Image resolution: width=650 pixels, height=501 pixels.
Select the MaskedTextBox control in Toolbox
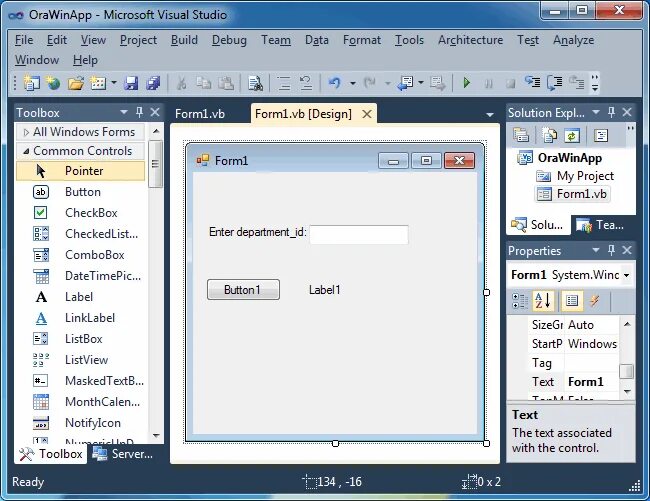(80, 381)
